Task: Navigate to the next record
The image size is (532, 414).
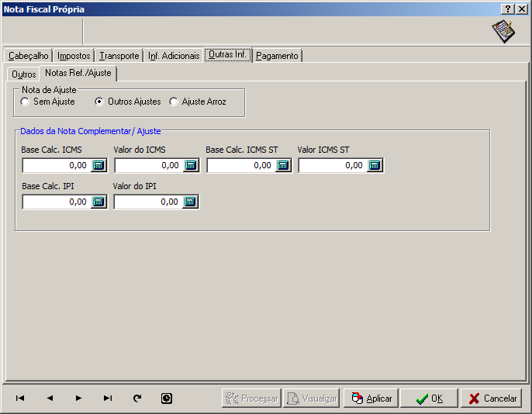Action: (78, 398)
